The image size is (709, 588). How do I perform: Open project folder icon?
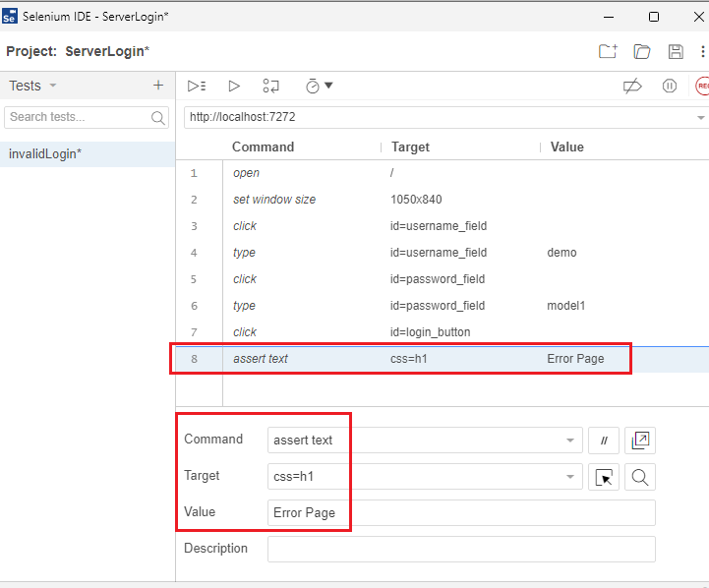641,51
